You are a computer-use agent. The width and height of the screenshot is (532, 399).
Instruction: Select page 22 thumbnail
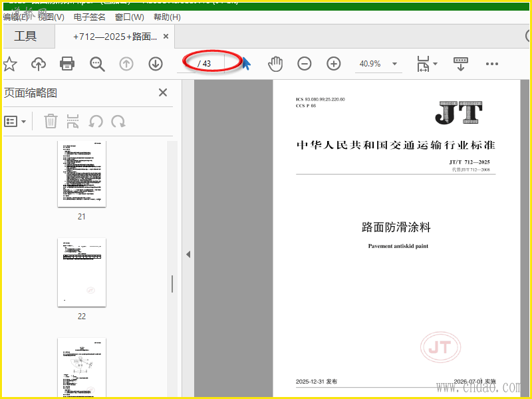click(x=82, y=273)
